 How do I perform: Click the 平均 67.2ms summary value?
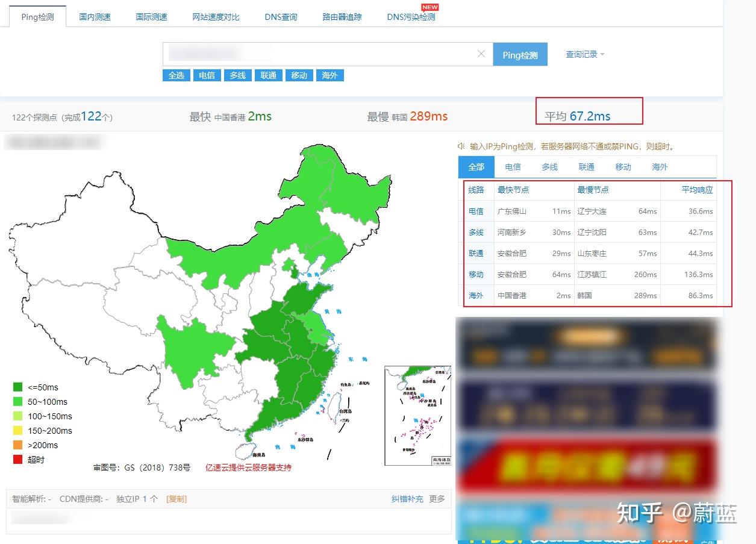tap(578, 116)
